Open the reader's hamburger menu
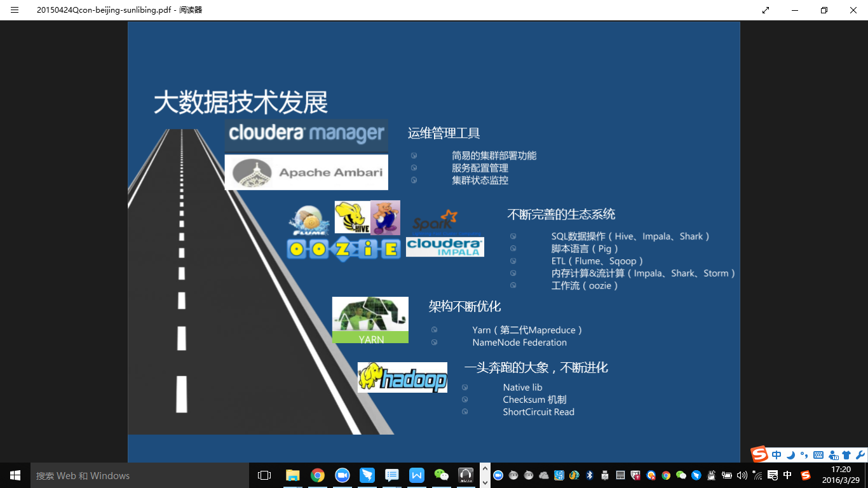This screenshot has height=488, width=868. [15, 10]
